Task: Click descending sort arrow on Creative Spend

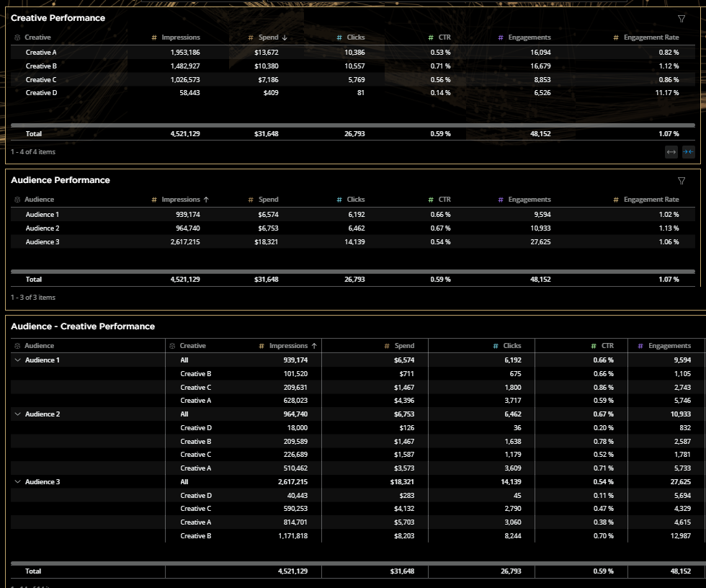Action: (x=284, y=37)
